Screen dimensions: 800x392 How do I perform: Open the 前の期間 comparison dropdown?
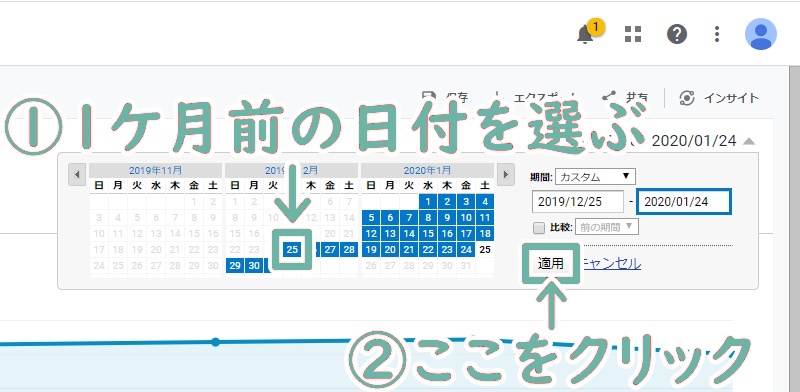607,227
